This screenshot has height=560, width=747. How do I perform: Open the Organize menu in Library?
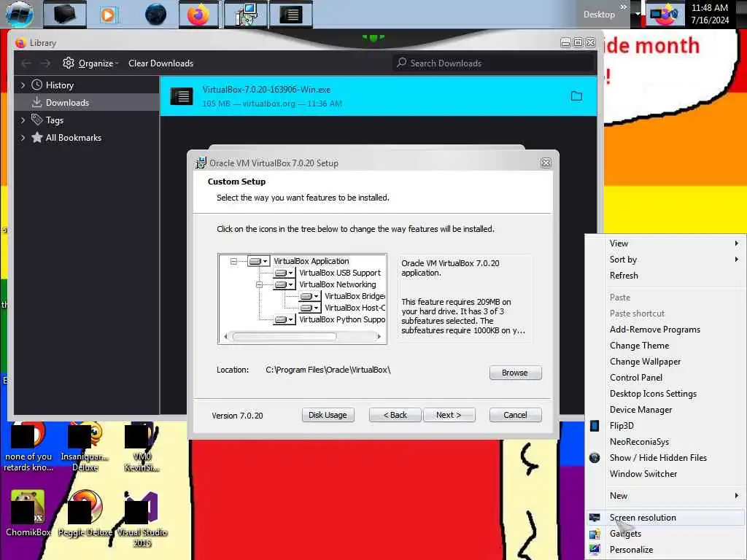[90, 63]
